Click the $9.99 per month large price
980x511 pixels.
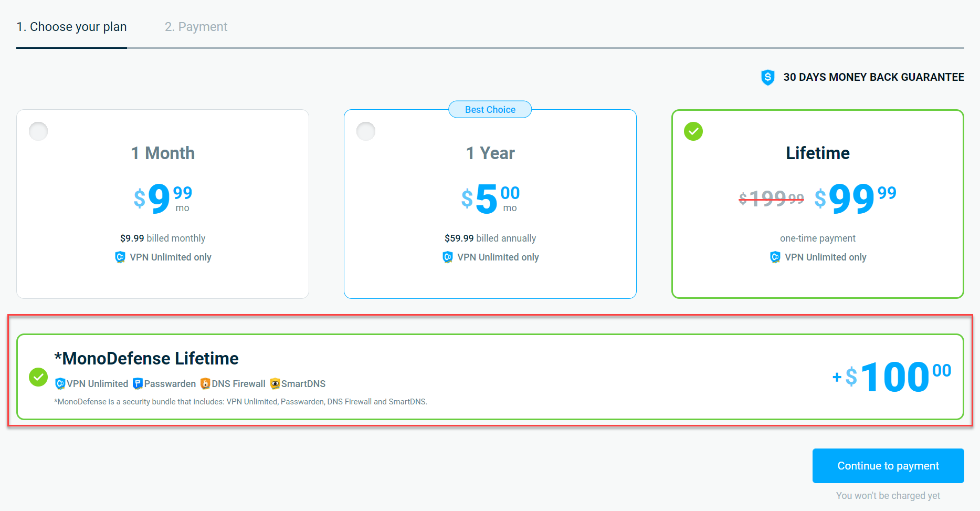[x=163, y=199]
